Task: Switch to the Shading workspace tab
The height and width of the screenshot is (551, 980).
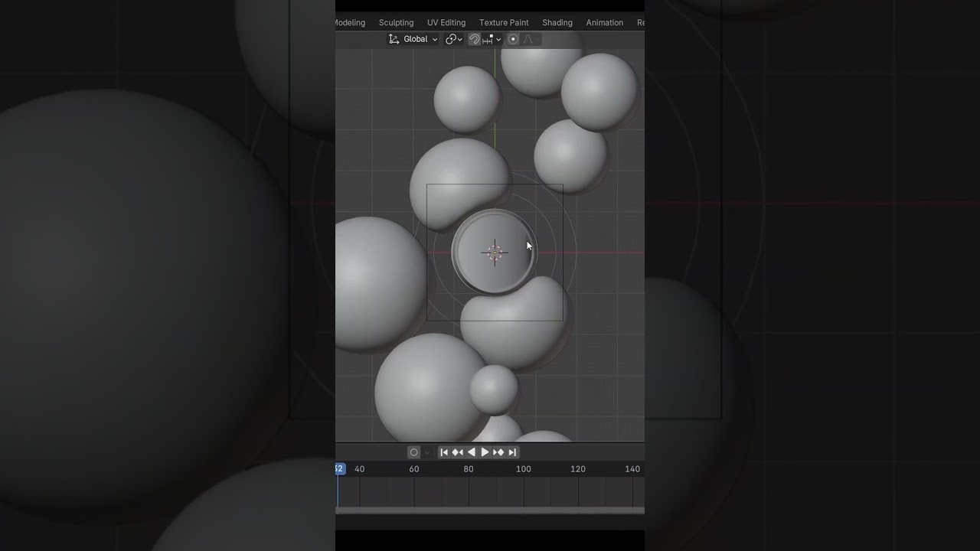Action: [x=557, y=23]
